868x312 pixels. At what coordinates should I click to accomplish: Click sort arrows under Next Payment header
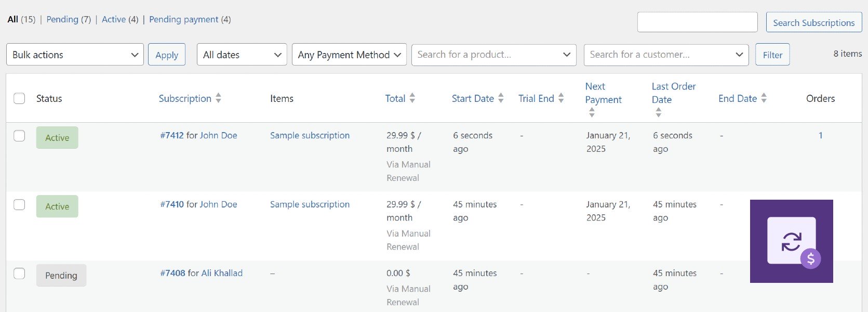pos(592,112)
